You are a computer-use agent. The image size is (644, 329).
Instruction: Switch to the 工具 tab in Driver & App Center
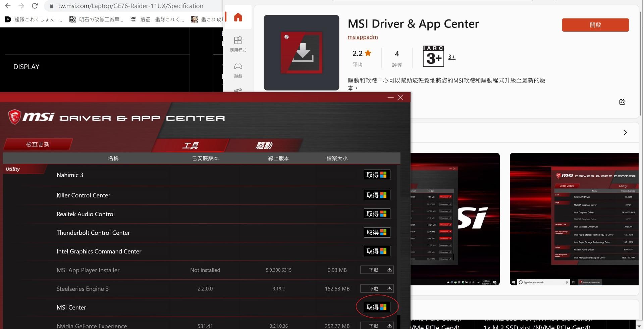point(190,145)
